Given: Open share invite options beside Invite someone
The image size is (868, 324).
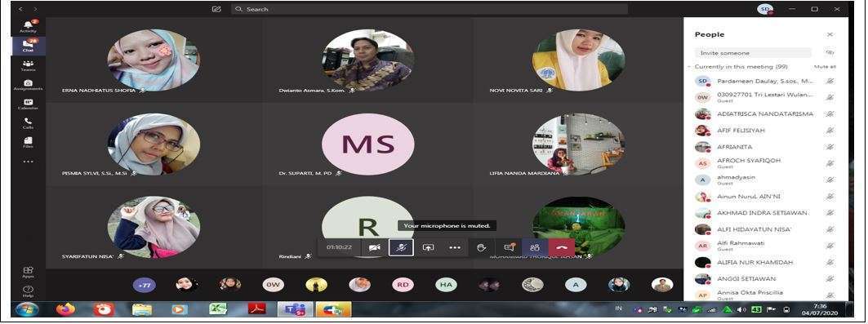Looking at the screenshot, I should tap(830, 52).
